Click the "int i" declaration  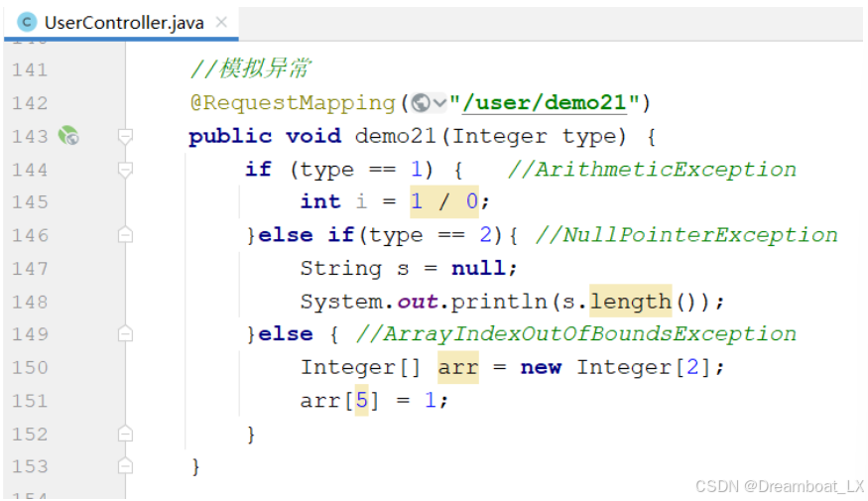[333, 201]
